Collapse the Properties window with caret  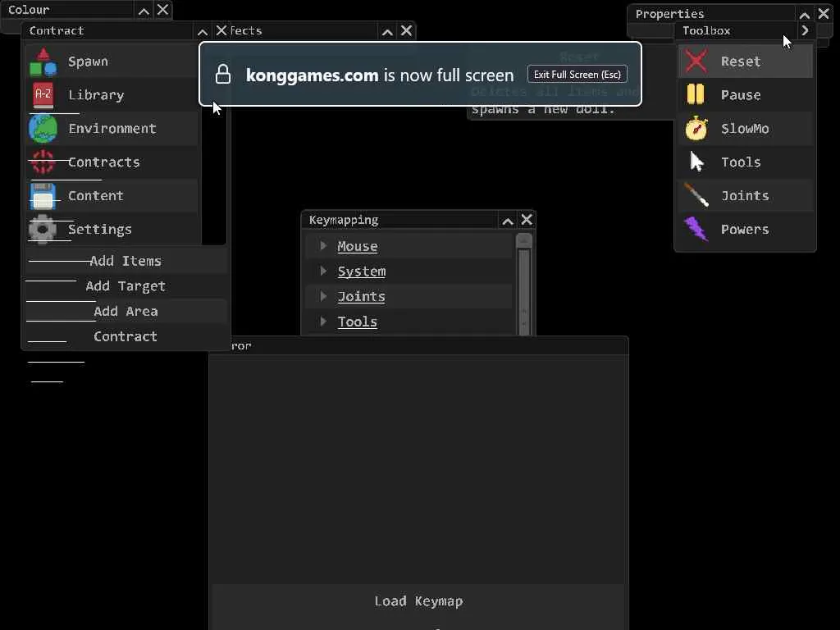[x=805, y=15]
